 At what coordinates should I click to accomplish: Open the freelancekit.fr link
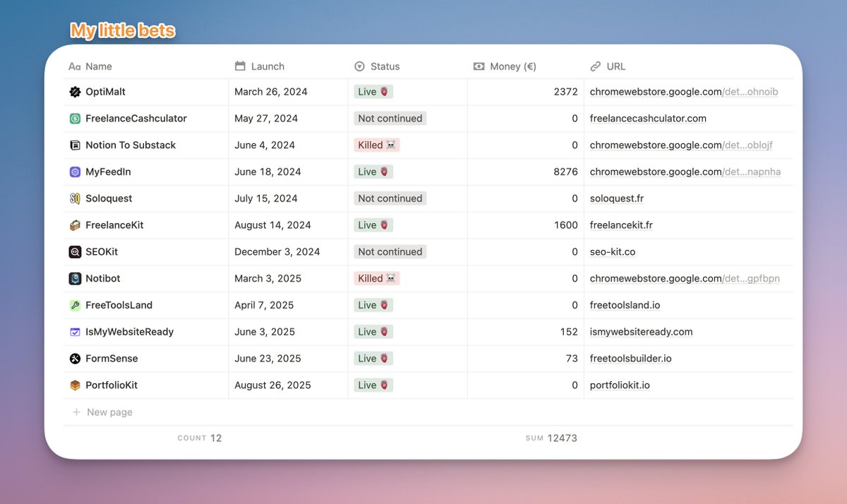point(621,225)
